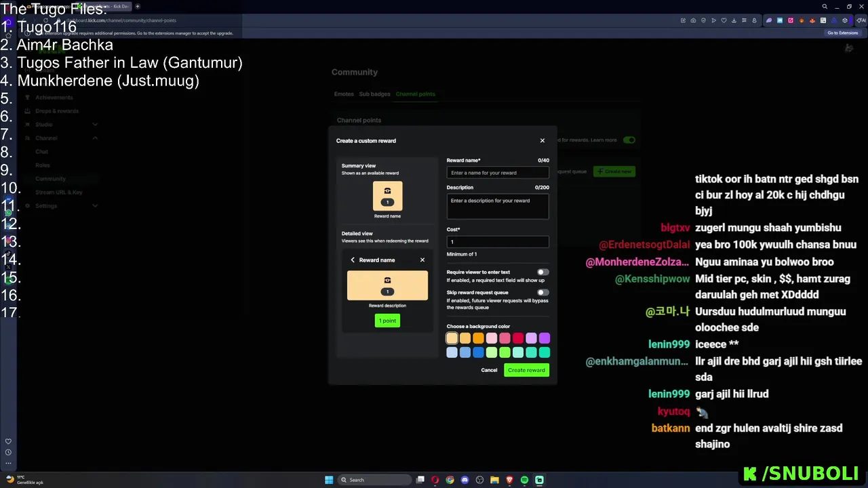The height and width of the screenshot is (488, 868).
Task: Open Google Chrome from the taskbar
Action: [x=450, y=480]
